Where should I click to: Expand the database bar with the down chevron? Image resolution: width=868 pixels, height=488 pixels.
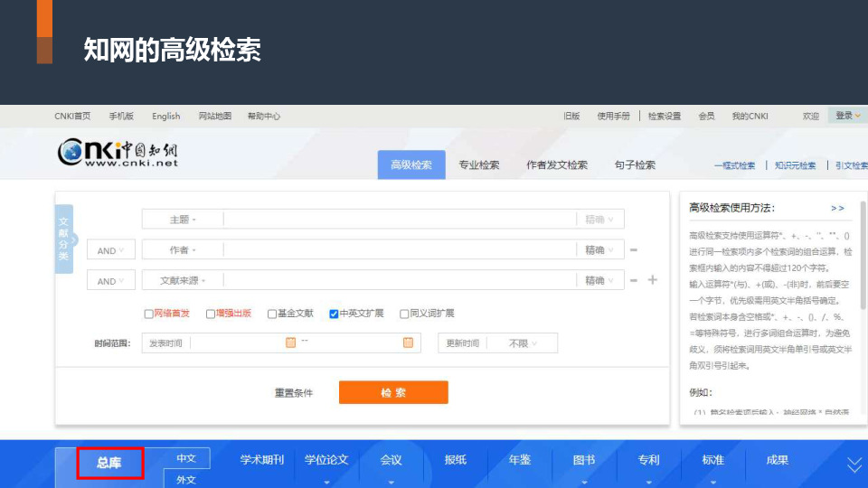(x=854, y=465)
